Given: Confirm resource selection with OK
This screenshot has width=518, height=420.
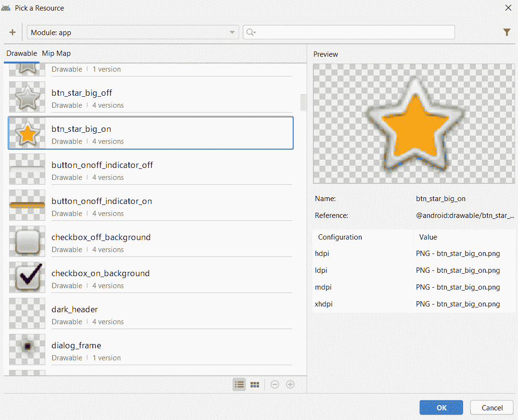Looking at the screenshot, I should tap(441, 407).
